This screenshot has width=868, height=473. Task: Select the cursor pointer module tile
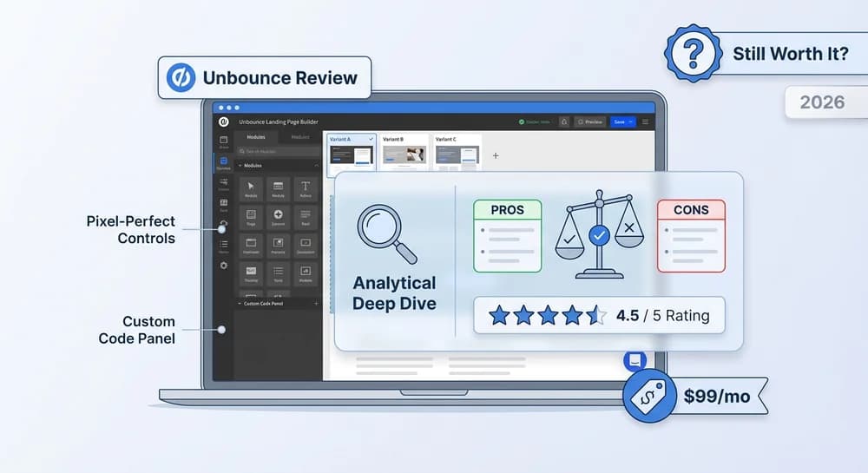[x=251, y=188]
